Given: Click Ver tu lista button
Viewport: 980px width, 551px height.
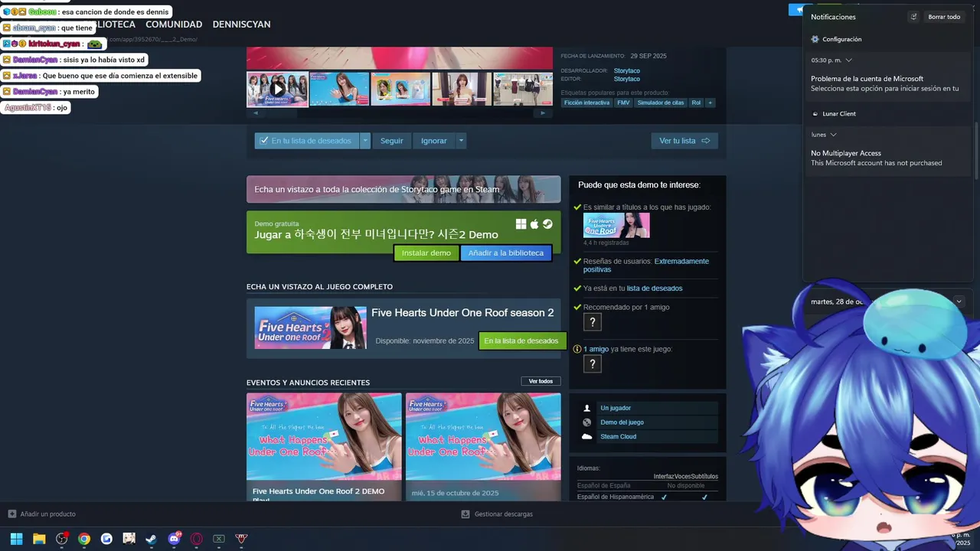Looking at the screenshot, I should pos(684,141).
